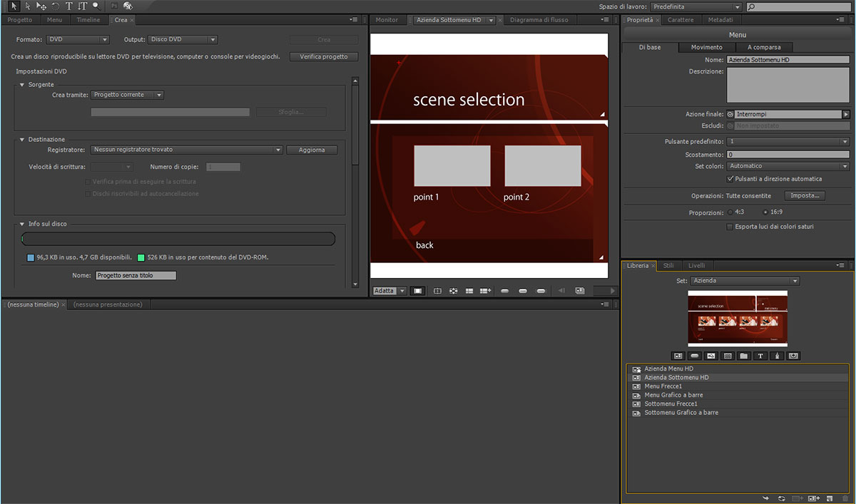Image resolution: width=856 pixels, height=504 pixels.
Task: Select the horizontal Text tool
Action: [69, 6]
